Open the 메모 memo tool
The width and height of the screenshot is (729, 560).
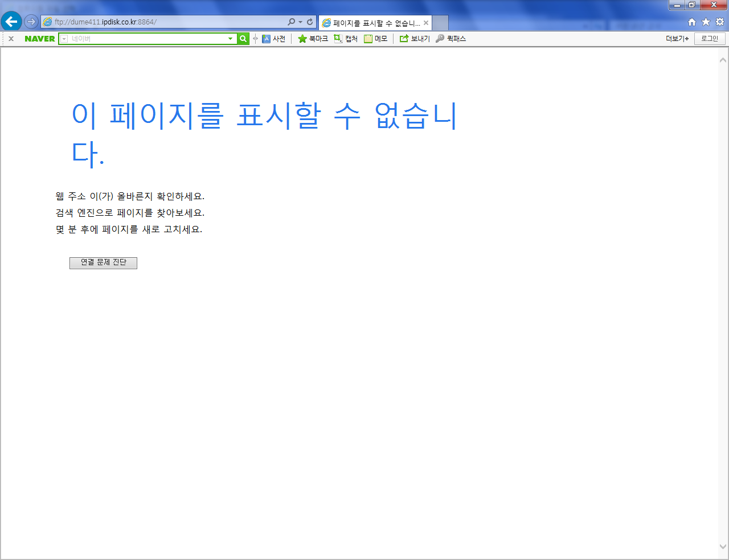(x=376, y=39)
